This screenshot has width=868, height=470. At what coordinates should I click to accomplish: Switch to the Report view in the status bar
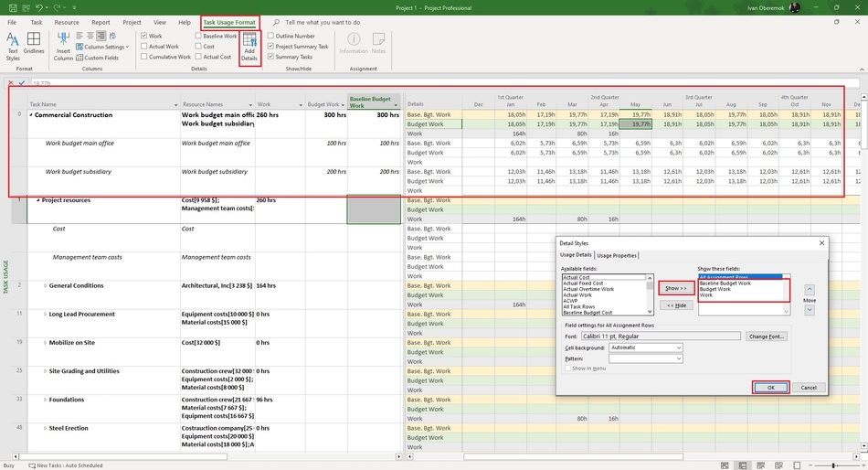pos(797,465)
